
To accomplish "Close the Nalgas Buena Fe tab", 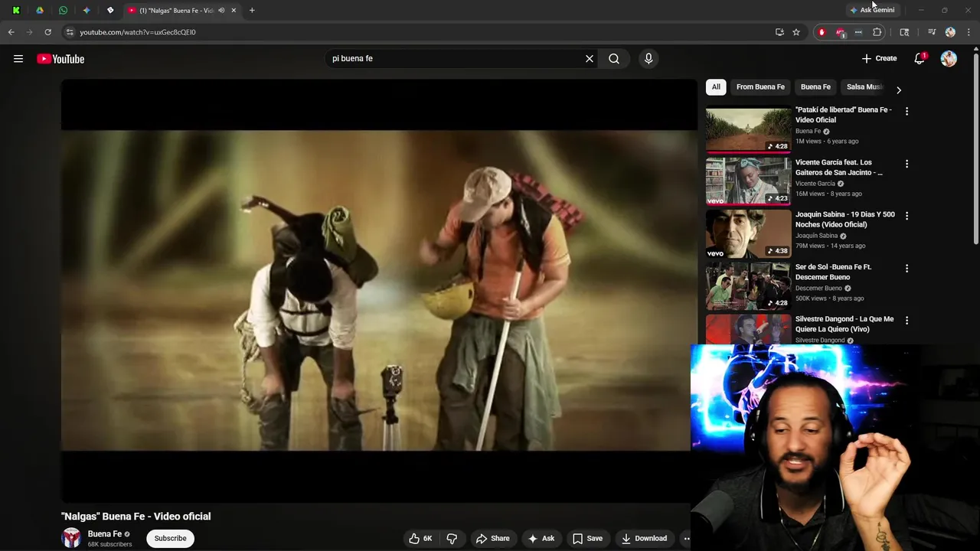I will (x=234, y=10).
